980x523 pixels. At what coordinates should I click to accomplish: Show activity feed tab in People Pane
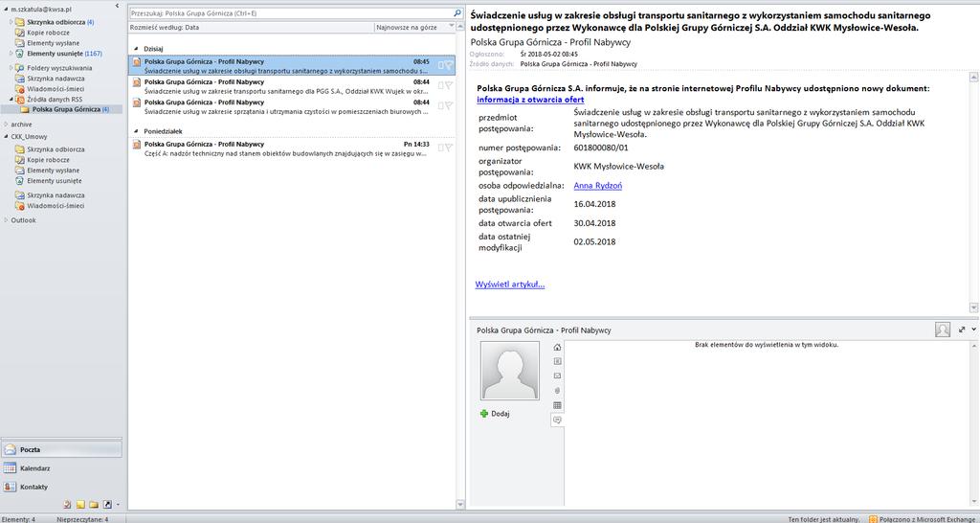pos(558,361)
